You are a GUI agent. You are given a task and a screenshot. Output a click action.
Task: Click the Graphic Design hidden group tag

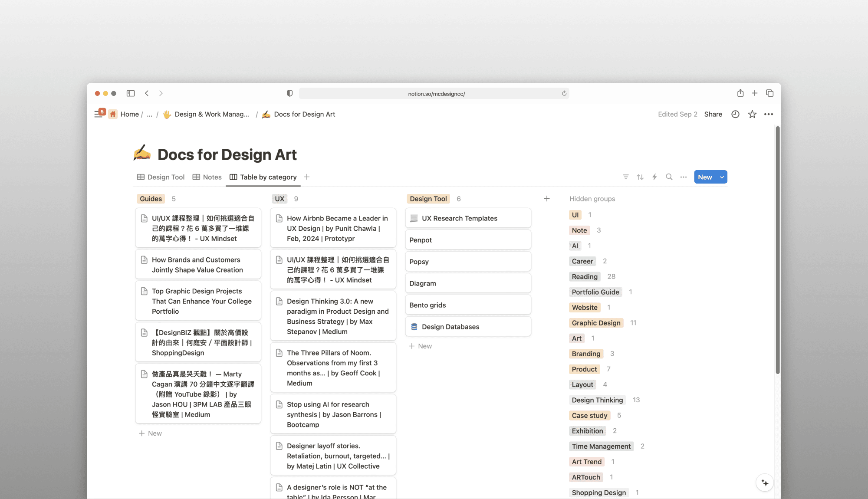click(596, 323)
